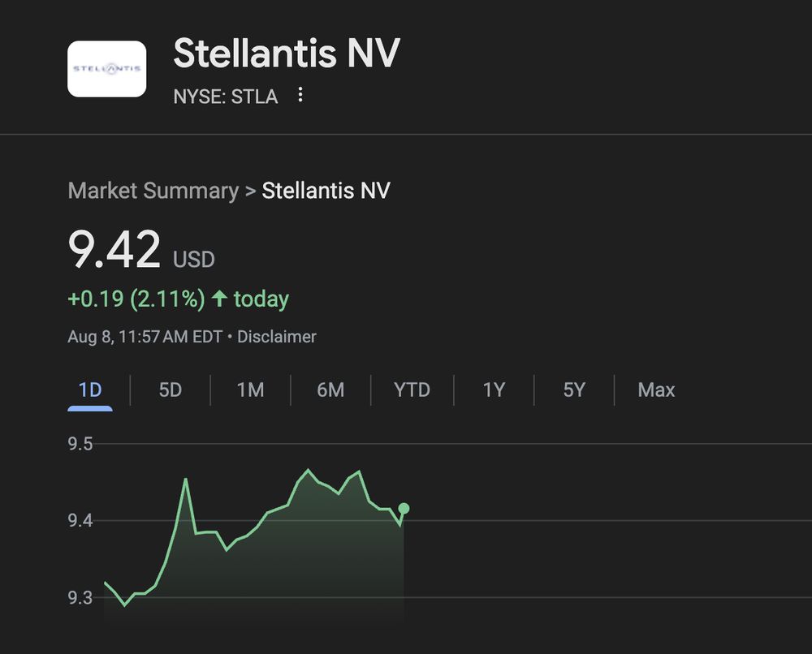Open the three-dot more options menu
Screen dimensions: 812x654
pyautogui.click(x=300, y=95)
